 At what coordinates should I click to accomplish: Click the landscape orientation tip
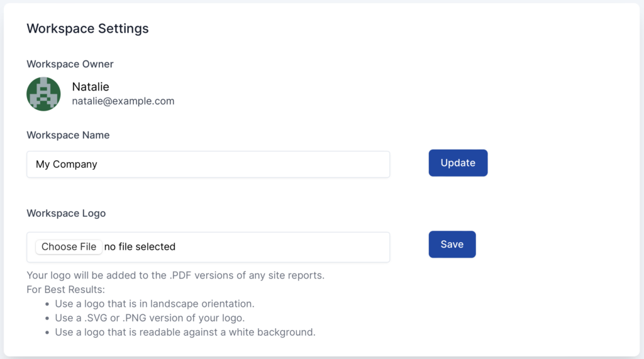click(155, 304)
